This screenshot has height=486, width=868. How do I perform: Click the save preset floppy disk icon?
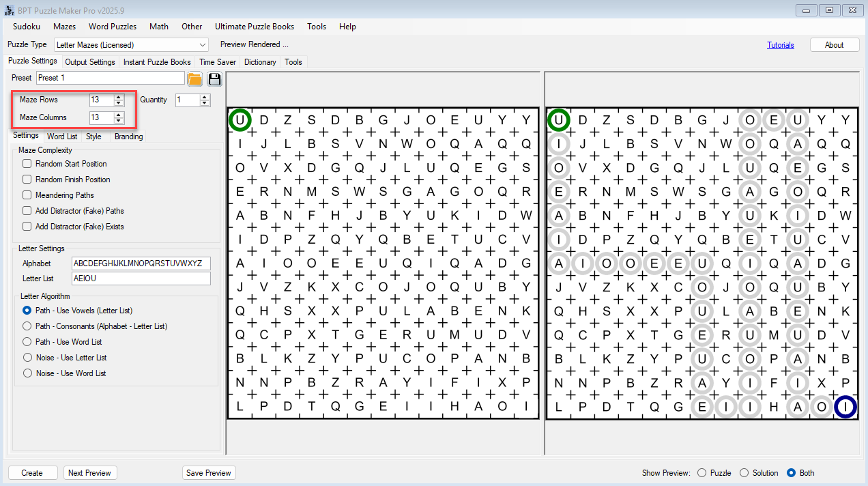[214, 78]
